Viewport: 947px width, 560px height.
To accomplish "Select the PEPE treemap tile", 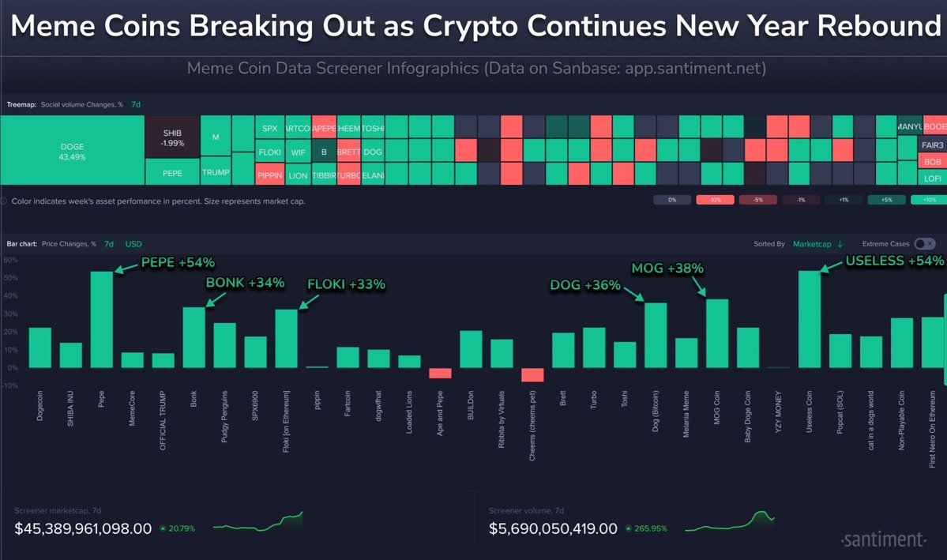I will click(x=171, y=172).
